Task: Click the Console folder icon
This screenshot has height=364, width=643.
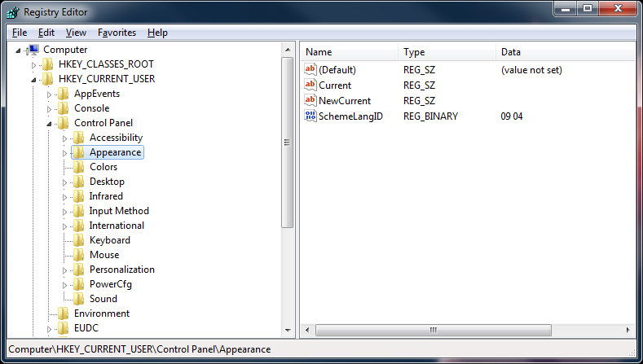Action: [63, 108]
